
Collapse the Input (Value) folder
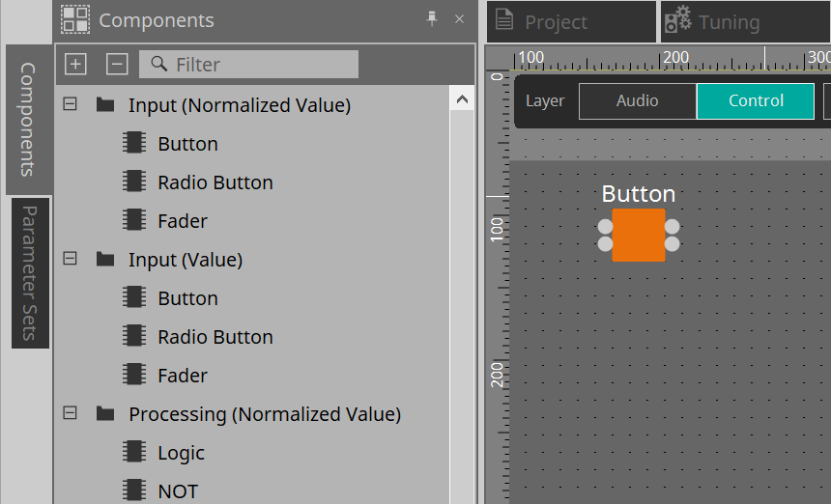click(70, 259)
